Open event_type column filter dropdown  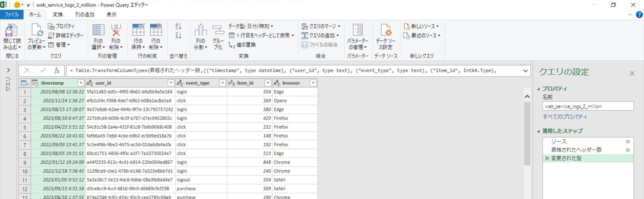tap(222, 83)
